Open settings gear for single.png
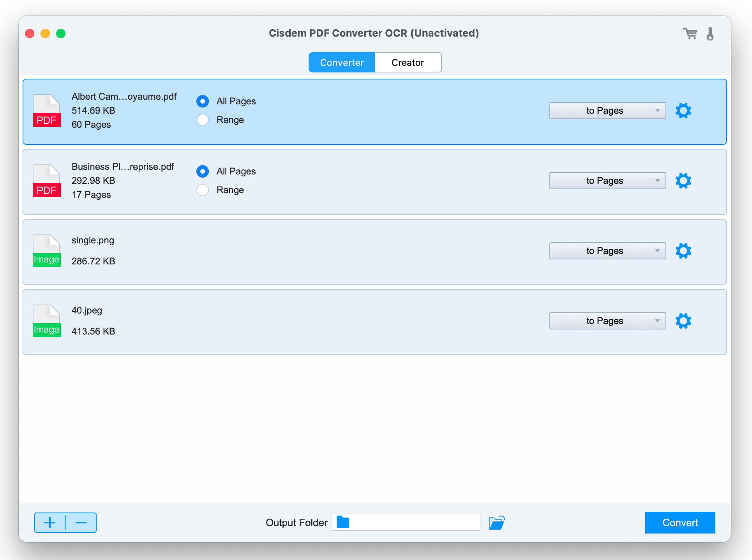The height and width of the screenshot is (560, 752). tap(683, 251)
